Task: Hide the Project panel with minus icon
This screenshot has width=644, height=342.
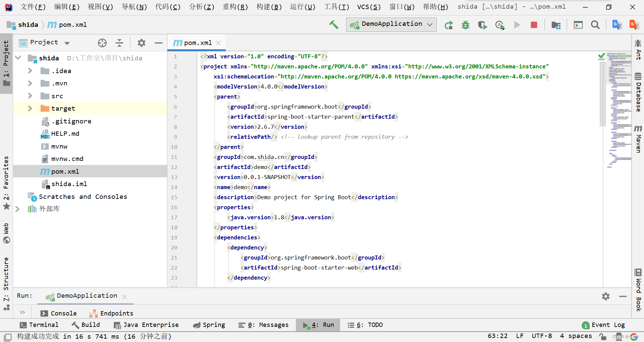Action: click(x=159, y=43)
